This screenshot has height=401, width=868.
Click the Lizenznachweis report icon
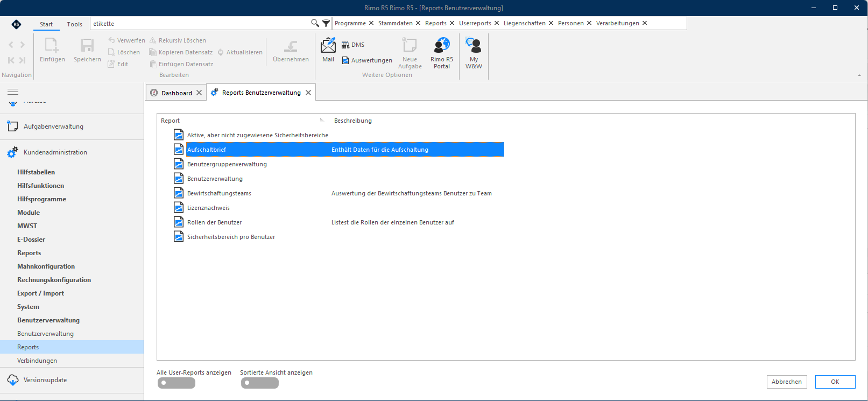(x=179, y=207)
